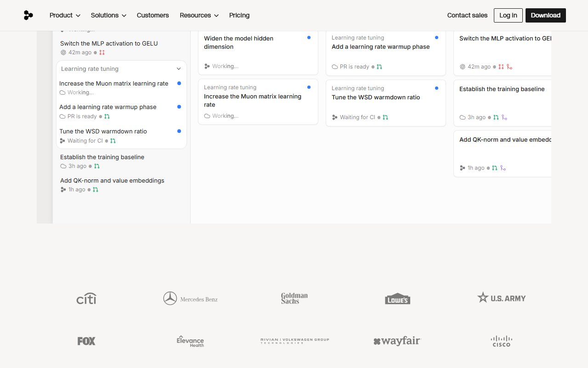Screen dimensions: 588x368
Task: Open the Resources dropdown menu
Action: [199, 15]
